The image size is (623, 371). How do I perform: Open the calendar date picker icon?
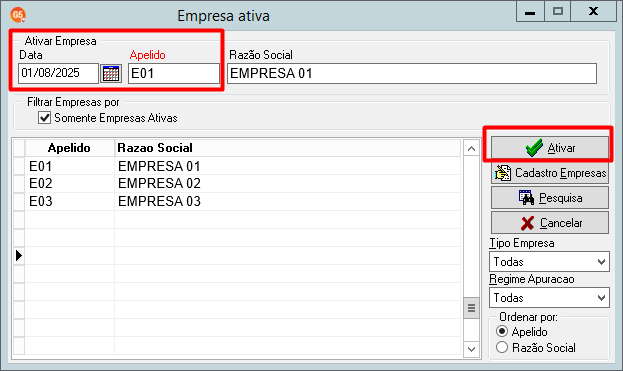click(111, 73)
